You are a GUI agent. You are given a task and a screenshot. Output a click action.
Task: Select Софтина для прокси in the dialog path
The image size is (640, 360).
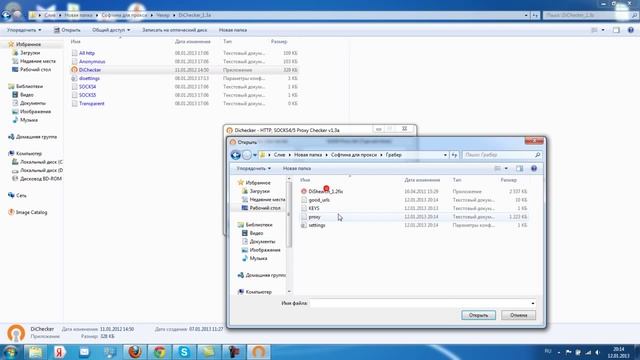click(353, 155)
